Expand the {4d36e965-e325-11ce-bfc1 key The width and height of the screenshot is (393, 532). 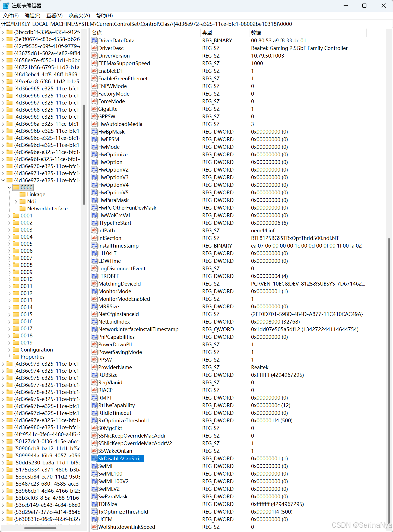pos(3,88)
